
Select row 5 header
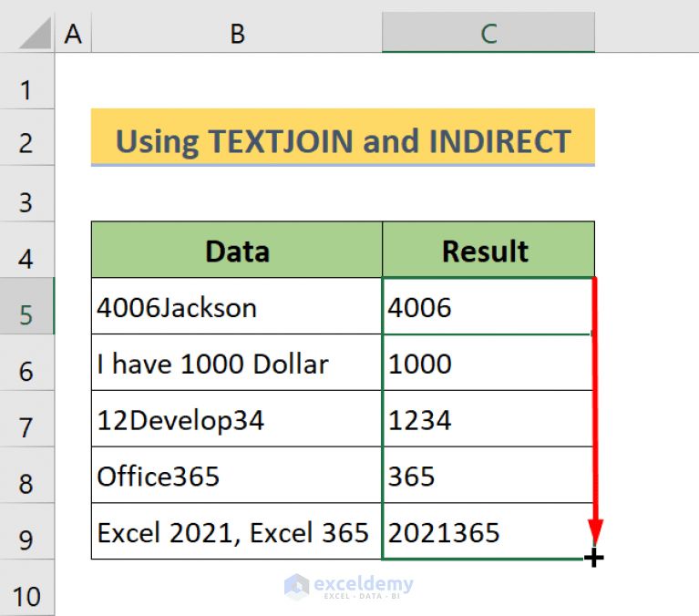click(26, 306)
